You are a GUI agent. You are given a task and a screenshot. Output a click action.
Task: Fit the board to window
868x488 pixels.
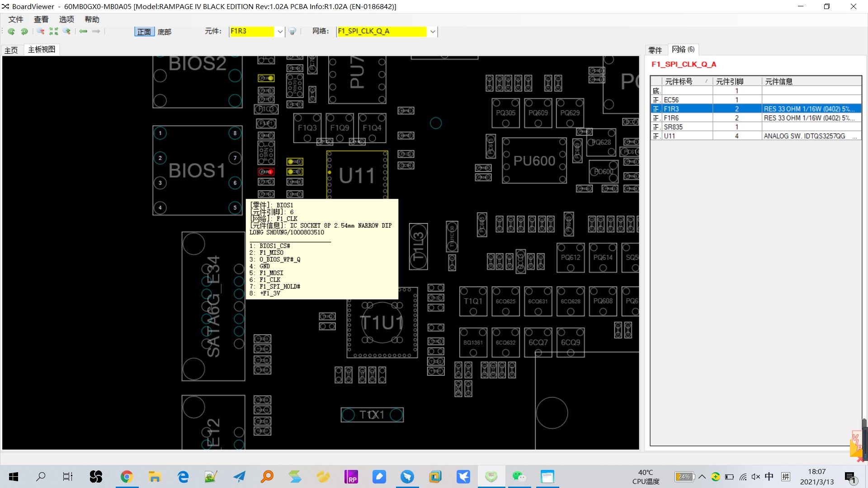pyautogui.click(x=54, y=31)
